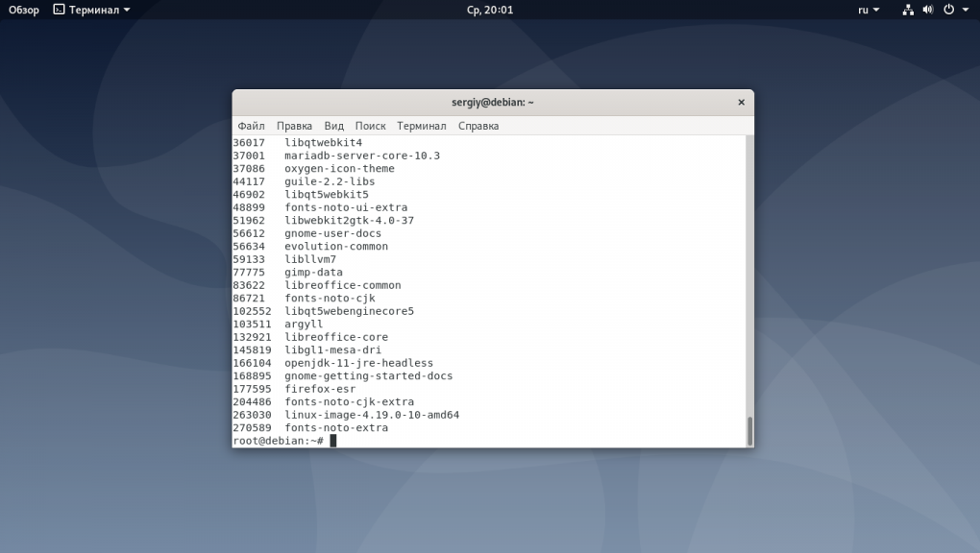Click the volume speaker icon

(928, 10)
